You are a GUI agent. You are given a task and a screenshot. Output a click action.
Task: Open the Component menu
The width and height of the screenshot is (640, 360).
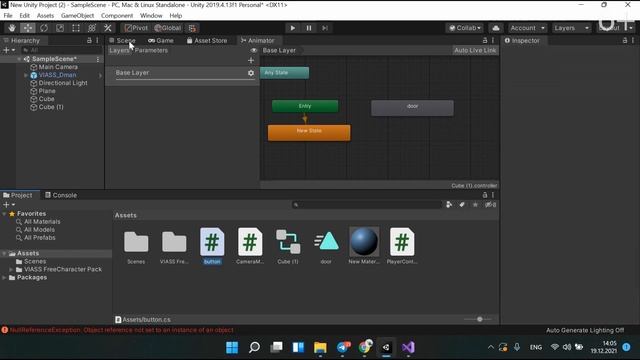[x=117, y=16]
